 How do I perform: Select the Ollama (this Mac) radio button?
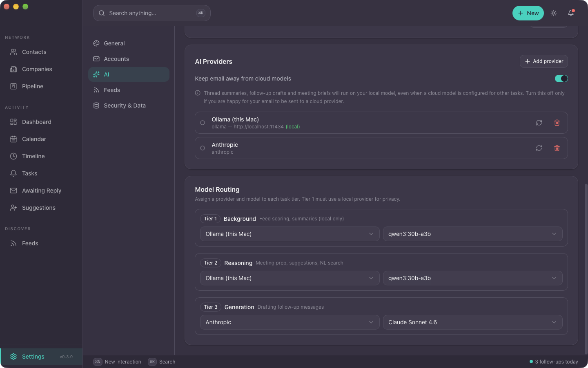coord(203,123)
